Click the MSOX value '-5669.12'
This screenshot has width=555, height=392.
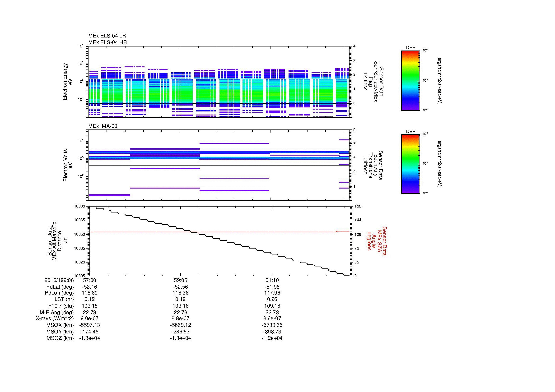pos(181,325)
